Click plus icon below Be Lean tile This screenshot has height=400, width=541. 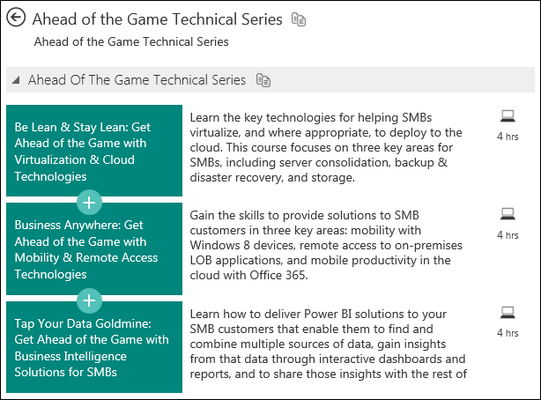click(89, 202)
